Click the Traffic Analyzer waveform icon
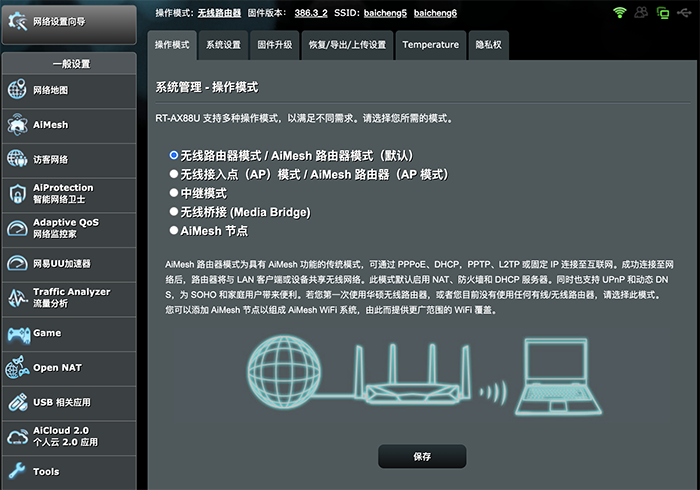The width and height of the screenshot is (700, 490). pos(17,298)
